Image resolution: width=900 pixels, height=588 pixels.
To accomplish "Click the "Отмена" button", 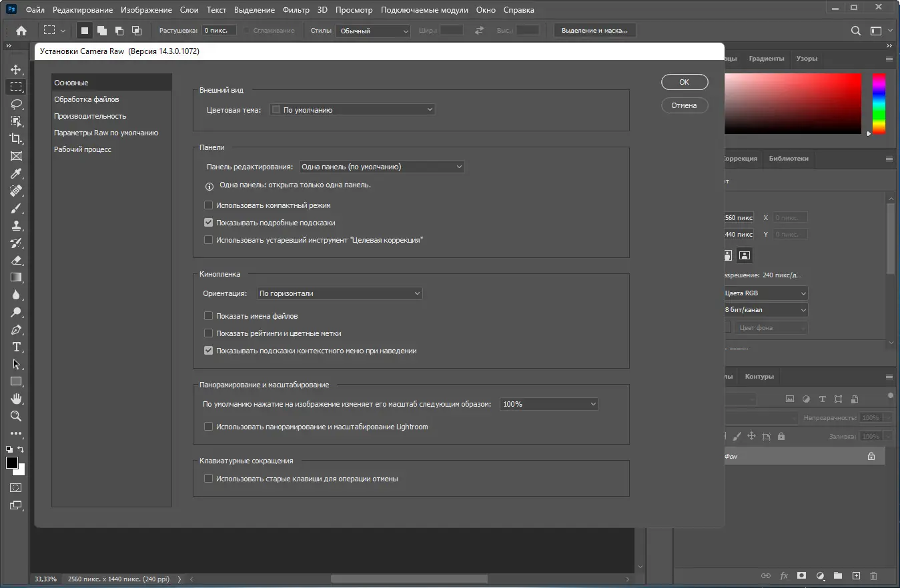I will (x=685, y=105).
